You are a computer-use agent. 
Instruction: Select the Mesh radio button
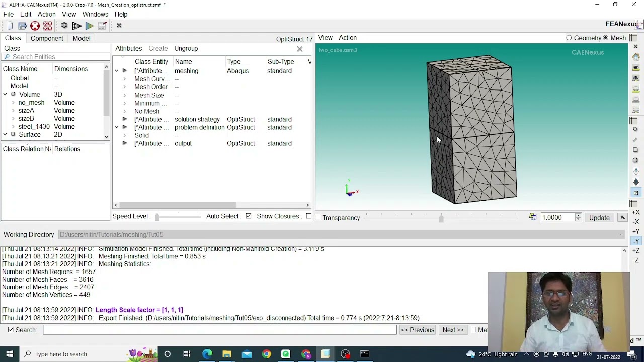606,38
